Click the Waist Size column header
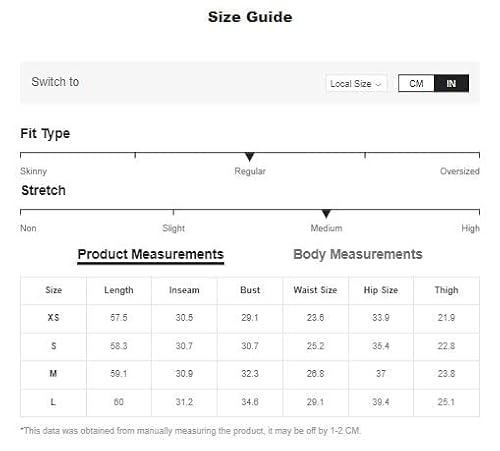Screen dimensions: 500x451 click(315, 290)
